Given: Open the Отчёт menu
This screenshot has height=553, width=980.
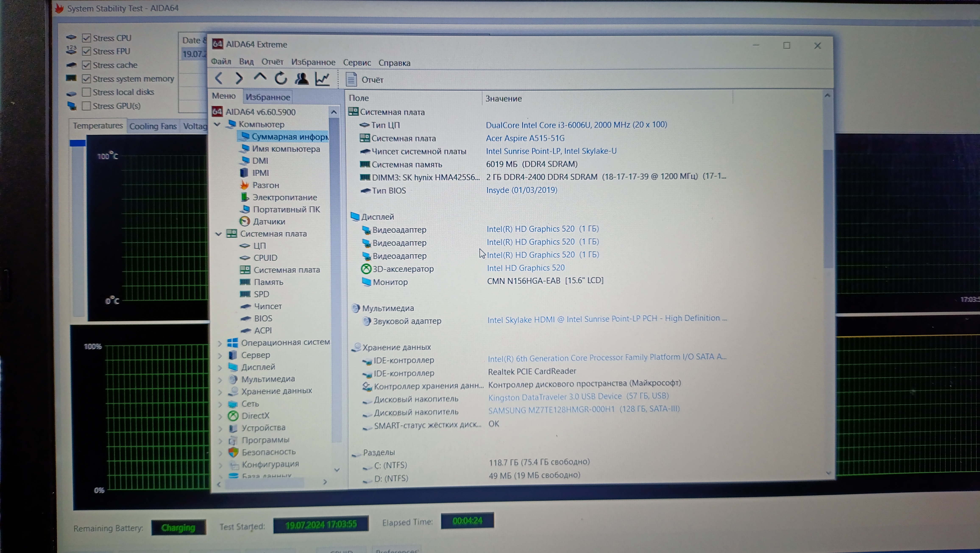Looking at the screenshot, I should tap(272, 62).
